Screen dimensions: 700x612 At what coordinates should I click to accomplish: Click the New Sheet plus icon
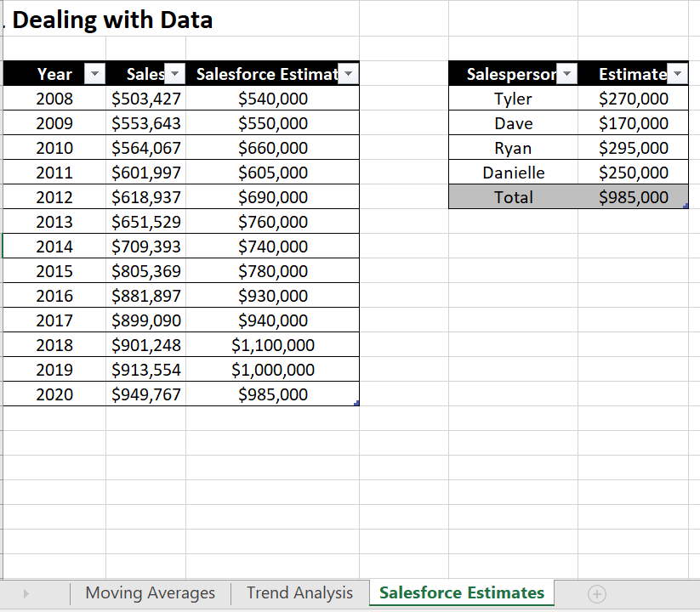click(597, 593)
